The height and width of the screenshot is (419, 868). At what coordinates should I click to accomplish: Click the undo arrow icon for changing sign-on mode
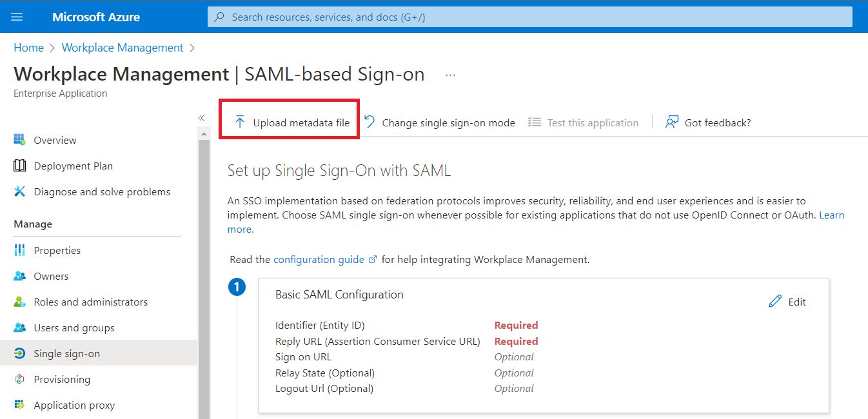point(370,122)
